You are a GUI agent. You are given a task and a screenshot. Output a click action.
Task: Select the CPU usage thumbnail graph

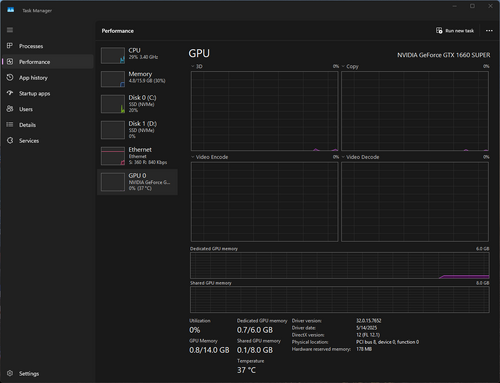point(113,55)
